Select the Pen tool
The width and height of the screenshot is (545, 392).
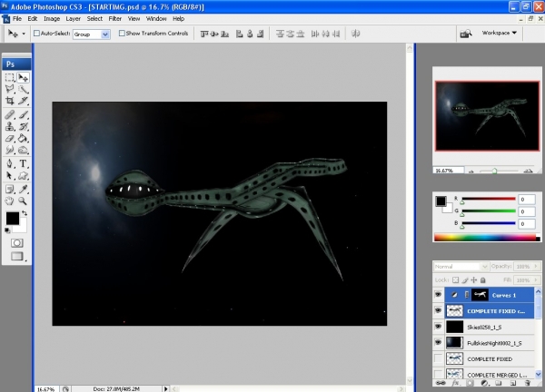[x=10, y=163]
